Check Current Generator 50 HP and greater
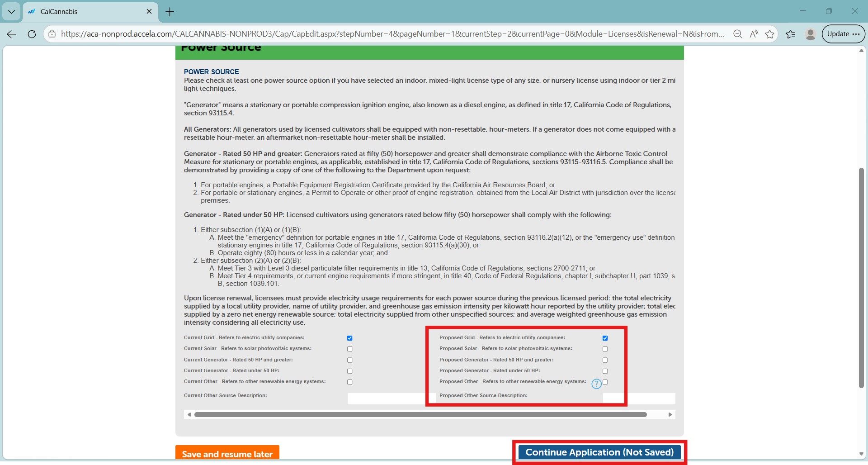The width and height of the screenshot is (868, 465). tap(350, 360)
